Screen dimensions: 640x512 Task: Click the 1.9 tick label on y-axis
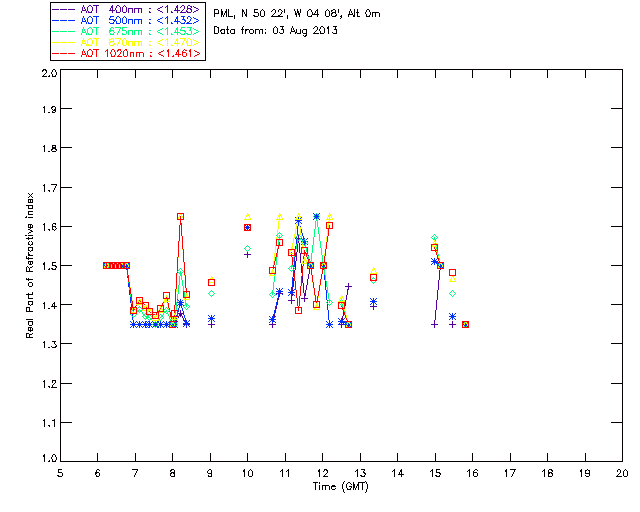point(49,109)
